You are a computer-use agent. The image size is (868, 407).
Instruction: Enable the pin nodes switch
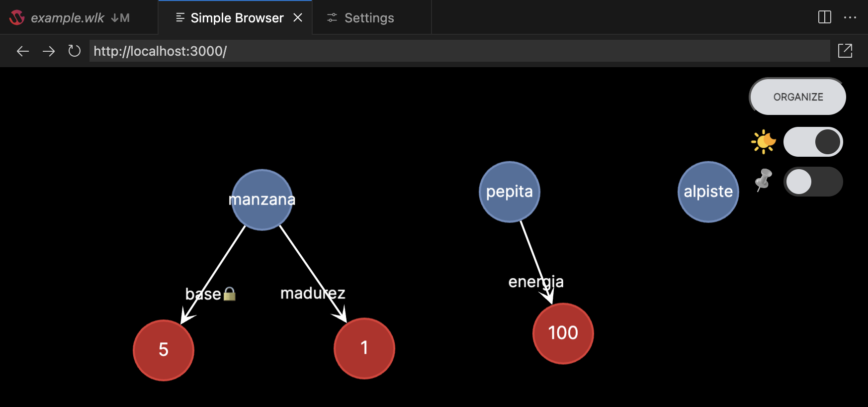coord(813,182)
